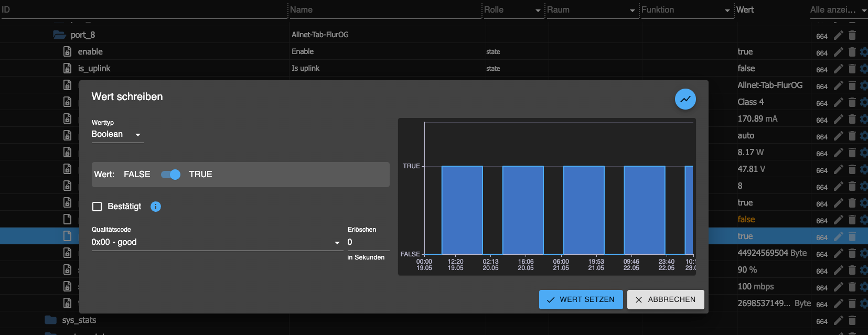Delete the port_8 folder via trash icon
This screenshot has height=335, width=868.
(x=852, y=35)
